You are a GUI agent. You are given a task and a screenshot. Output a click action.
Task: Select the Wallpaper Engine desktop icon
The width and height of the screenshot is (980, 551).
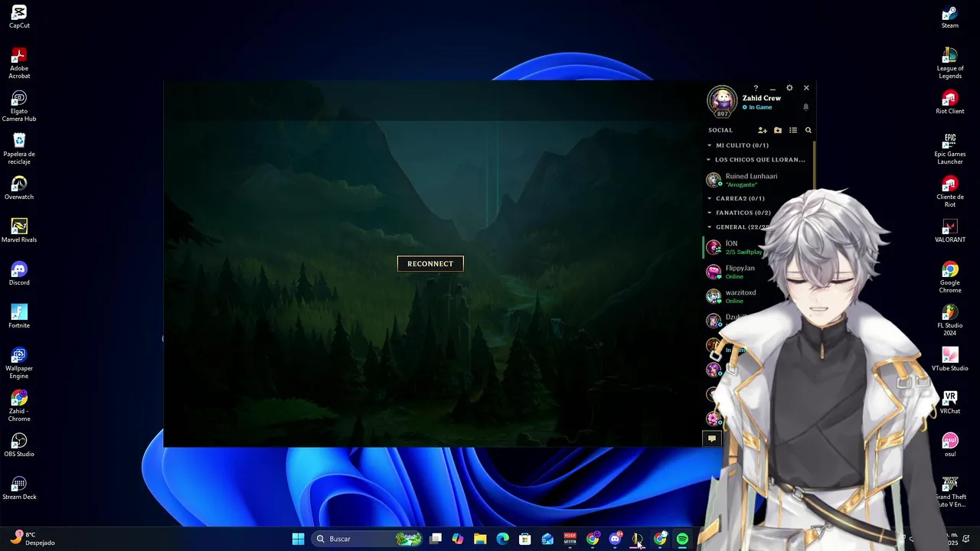(x=19, y=364)
